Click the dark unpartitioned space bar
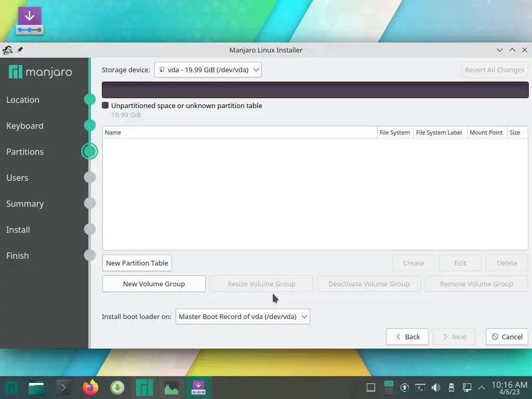This screenshot has width=532, height=399. tap(315, 90)
